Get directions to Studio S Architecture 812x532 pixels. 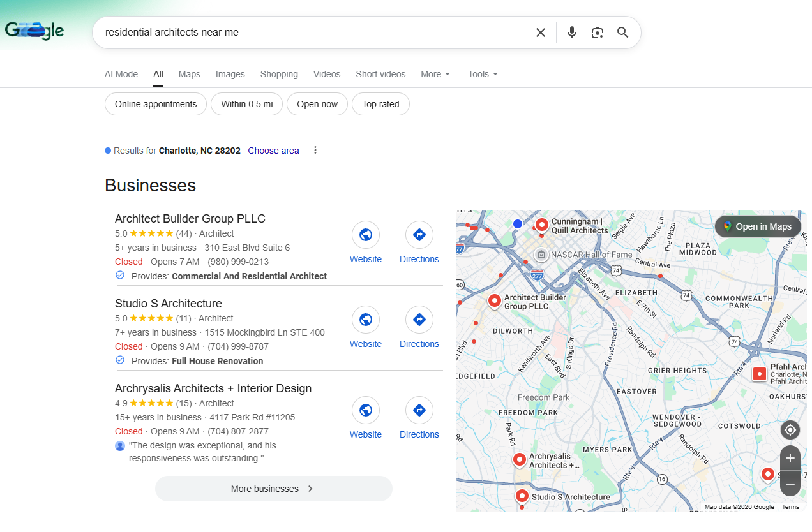[x=419, y=320]
